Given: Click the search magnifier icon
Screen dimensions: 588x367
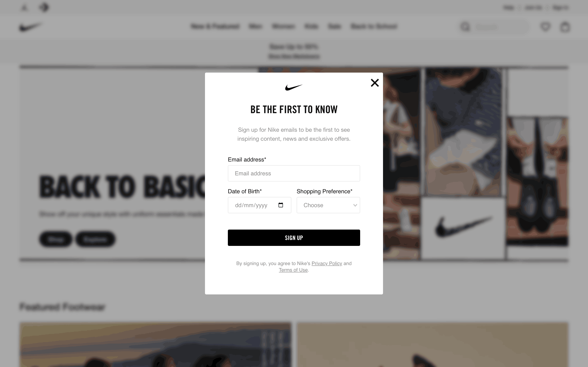Looking at the screenshot, I should (465, 27).
